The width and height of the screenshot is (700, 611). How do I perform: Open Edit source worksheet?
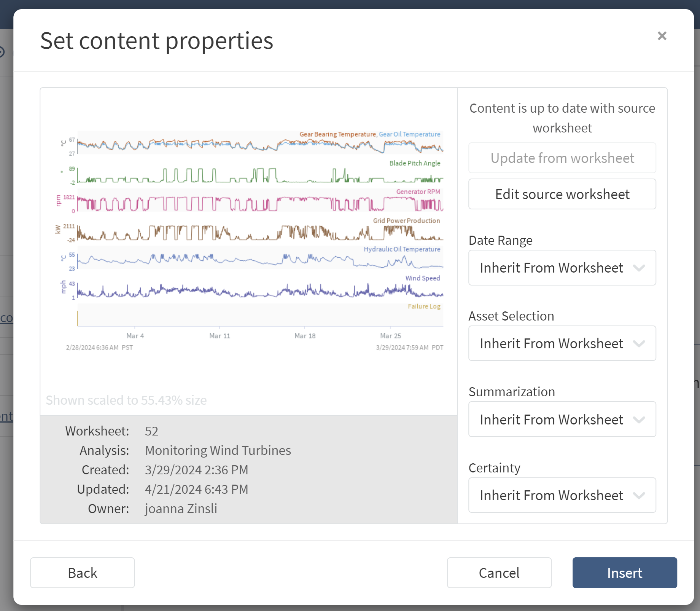(x=562, y=194)
